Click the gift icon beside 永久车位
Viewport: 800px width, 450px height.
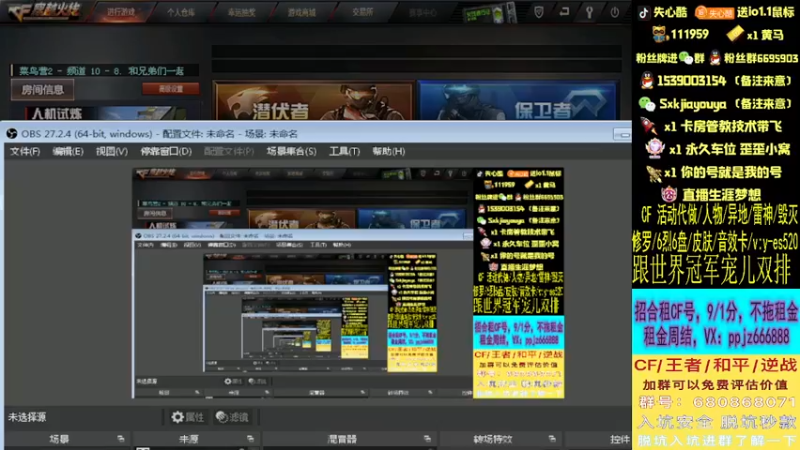click(654, 148)
